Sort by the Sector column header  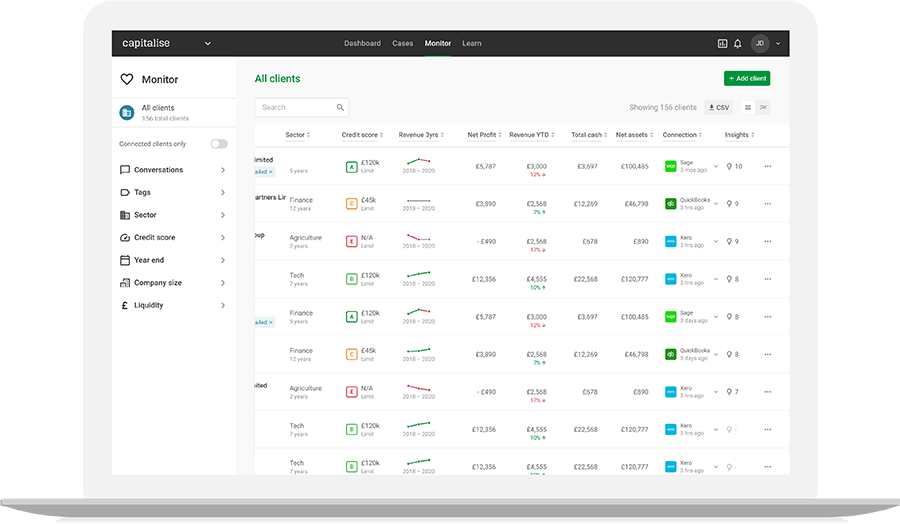pos(297,135)
